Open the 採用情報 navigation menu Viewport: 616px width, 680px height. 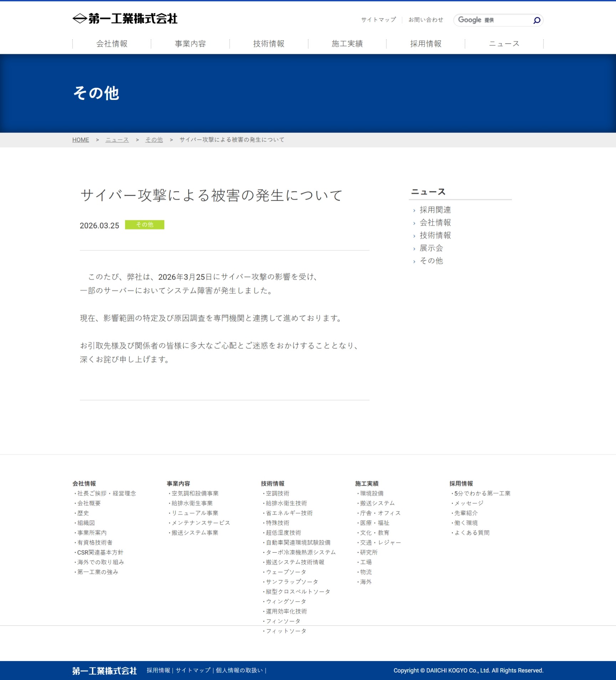[425, 44]
